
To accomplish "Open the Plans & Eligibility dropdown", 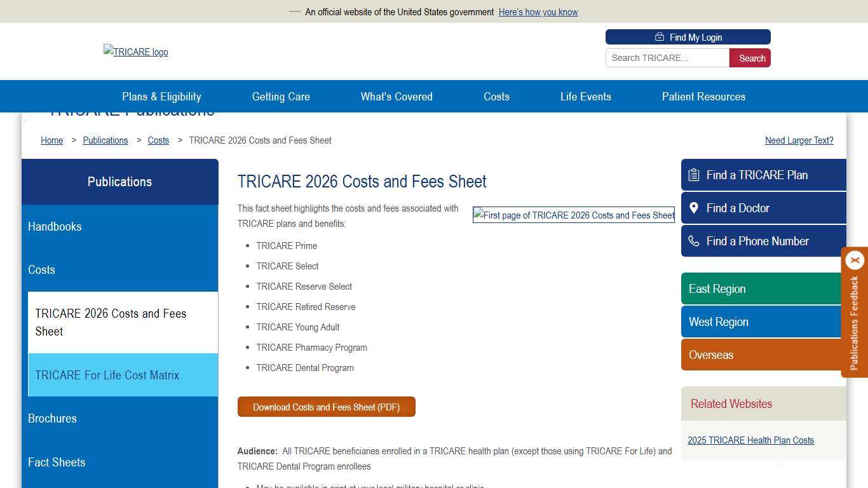I will (x=161, y=97).
